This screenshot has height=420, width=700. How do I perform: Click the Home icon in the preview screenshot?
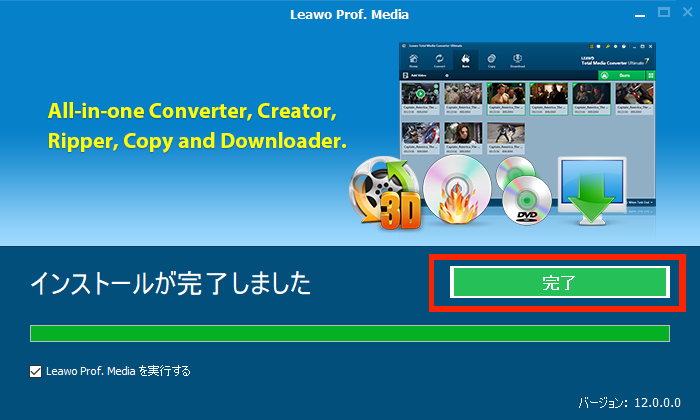(414, 60)
